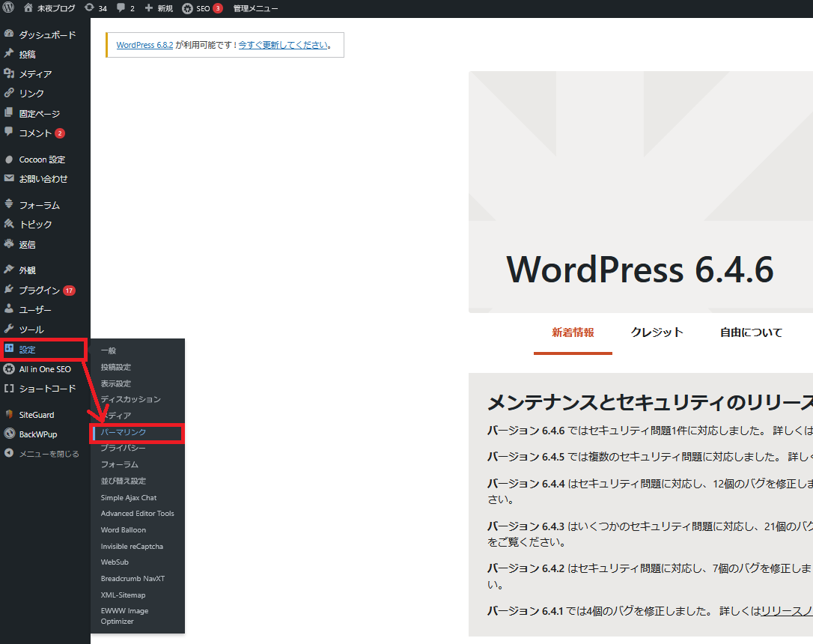Viewport: 813px width, 644px height.
Task: Open Simple Ajax Chat settings
Action: coord(129,498)
